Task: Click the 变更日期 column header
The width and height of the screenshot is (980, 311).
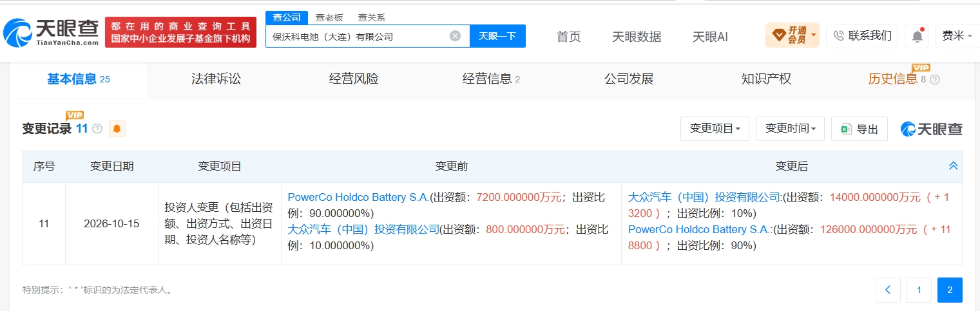Action: coord(112,166)
